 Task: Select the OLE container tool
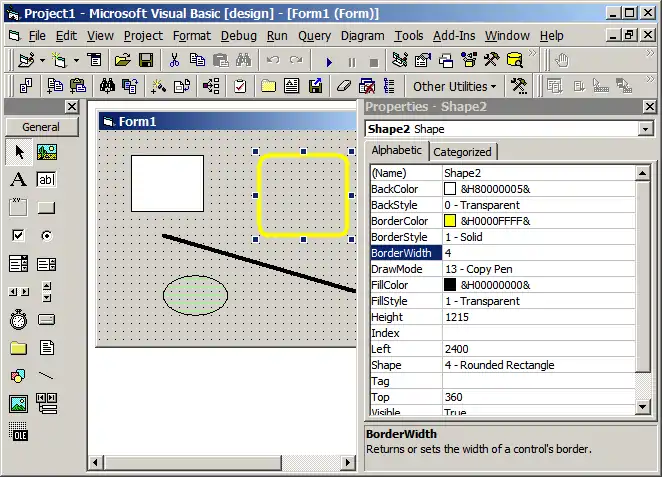(x=18, y=431)
